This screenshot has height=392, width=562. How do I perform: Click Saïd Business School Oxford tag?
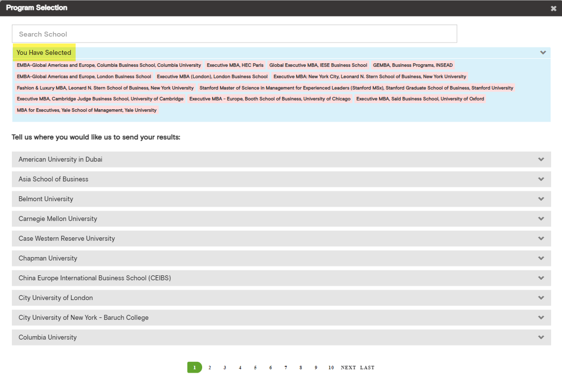(x=420, y=99)
